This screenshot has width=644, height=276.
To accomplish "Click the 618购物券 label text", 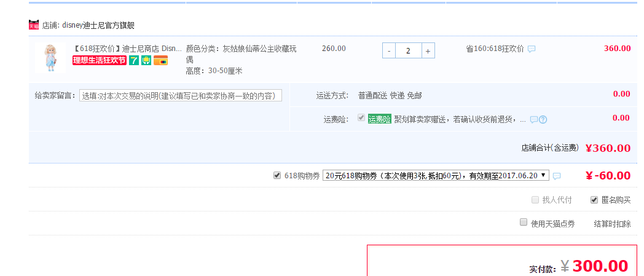I will [302, 176].
